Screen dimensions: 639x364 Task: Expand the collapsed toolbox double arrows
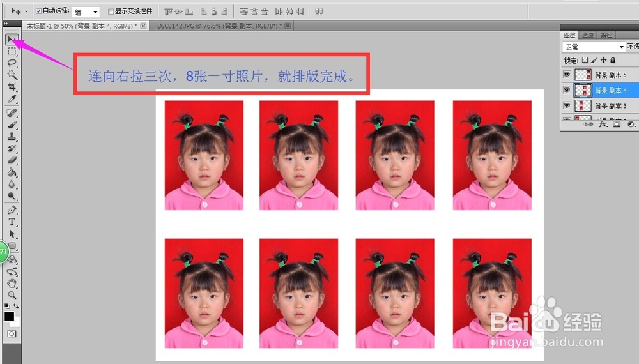point(6,24)
